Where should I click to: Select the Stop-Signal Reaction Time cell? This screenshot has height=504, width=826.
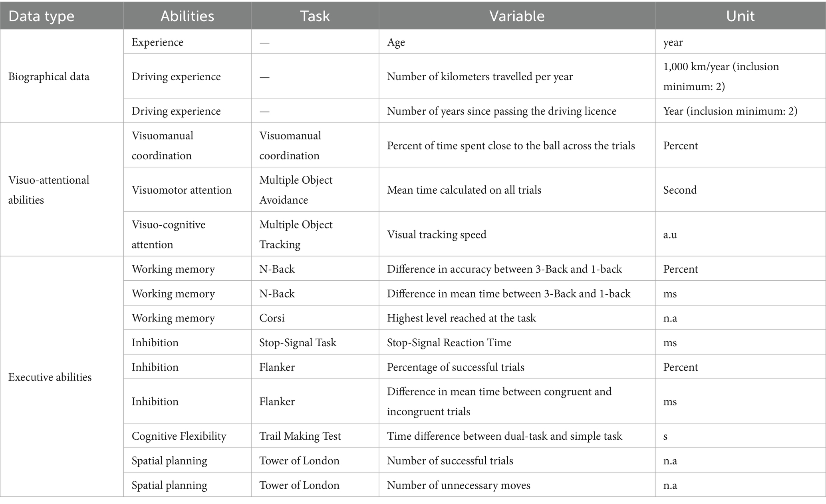click(449, 343)
